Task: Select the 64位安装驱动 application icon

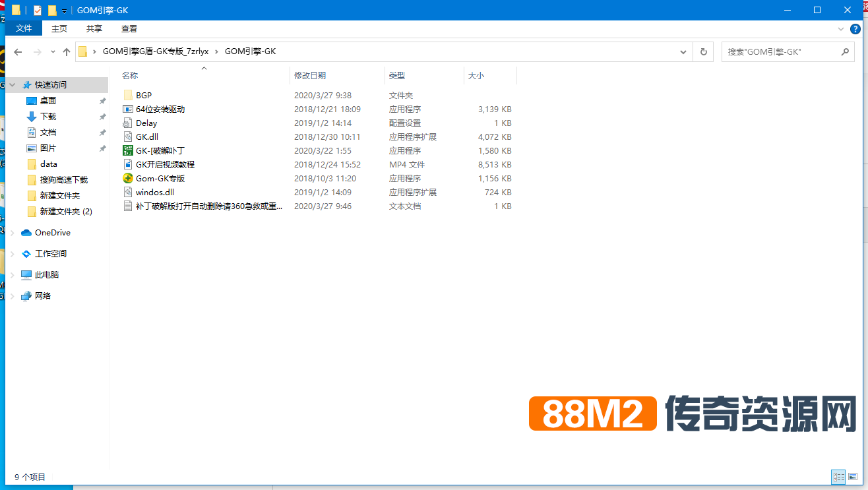Action: [128, 109]
